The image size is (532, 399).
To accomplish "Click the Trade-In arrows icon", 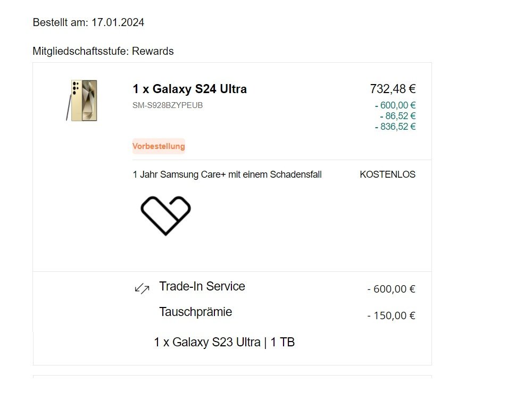I will (142, 288).
